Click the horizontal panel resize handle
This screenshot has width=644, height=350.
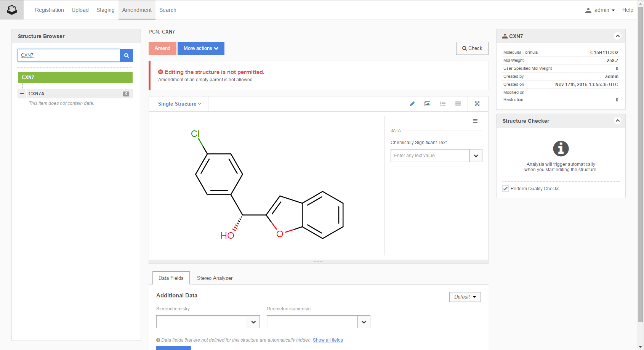[x=318, y=262]
